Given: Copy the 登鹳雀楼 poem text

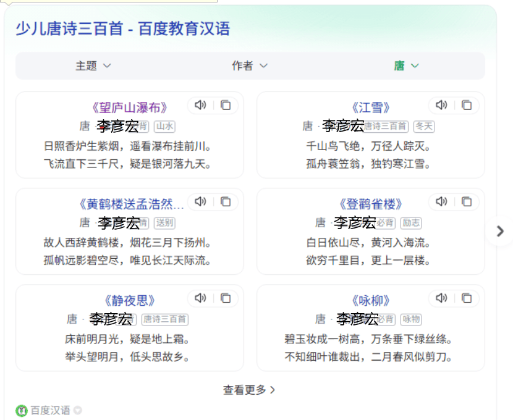Looking at the screenshot, I should pos(467,202).
